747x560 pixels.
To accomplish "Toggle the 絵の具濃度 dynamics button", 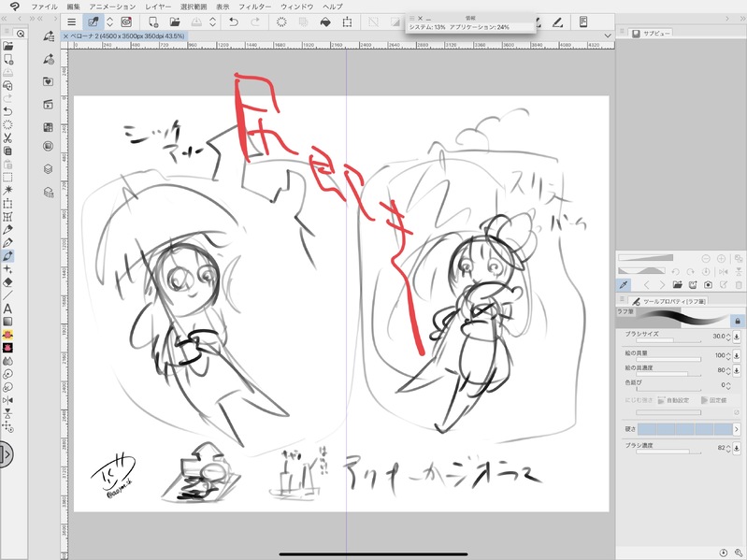I will click(737, 370).
